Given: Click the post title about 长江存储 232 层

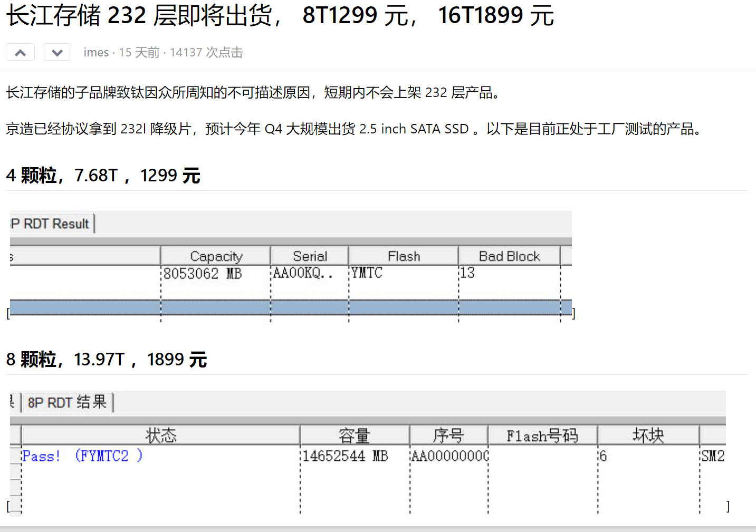Looking at the screenshot, I should (x=280, y=15).
